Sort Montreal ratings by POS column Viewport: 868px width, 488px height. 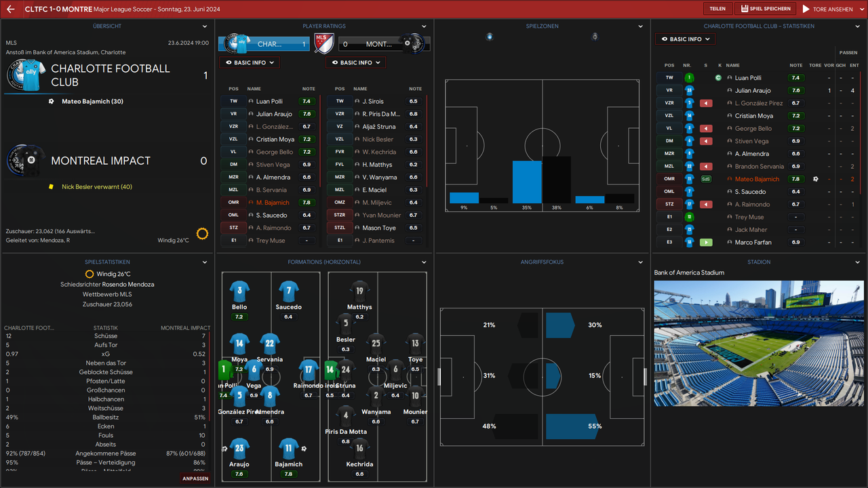[x=340, y=89]
